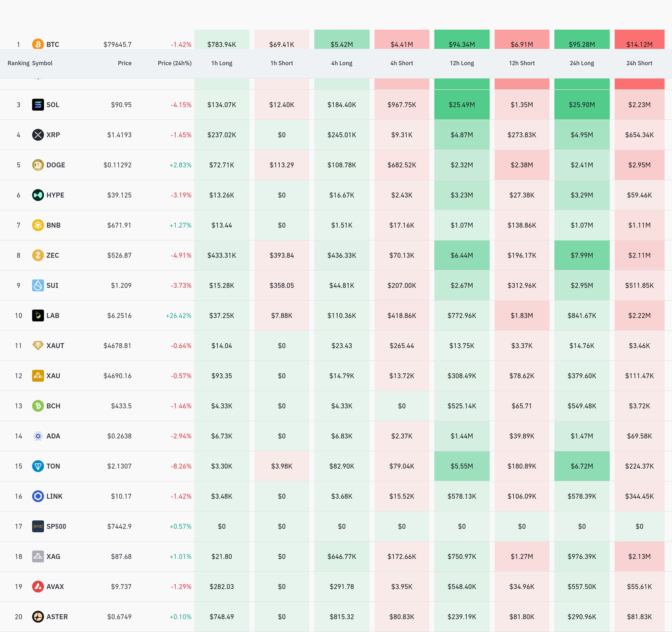
Task: Click the HYPE coin icon
Action: coord(38,195)
